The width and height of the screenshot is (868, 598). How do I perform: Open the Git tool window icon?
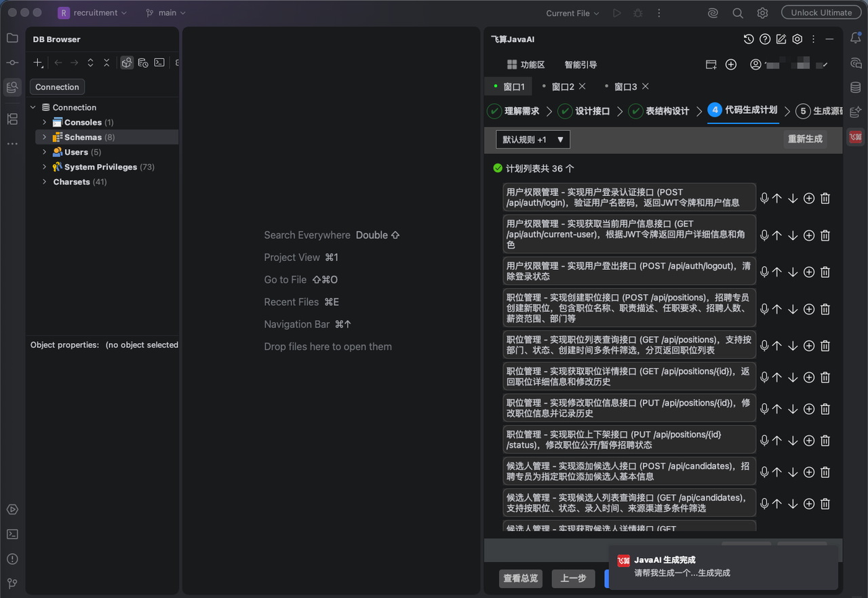[12, 583]
